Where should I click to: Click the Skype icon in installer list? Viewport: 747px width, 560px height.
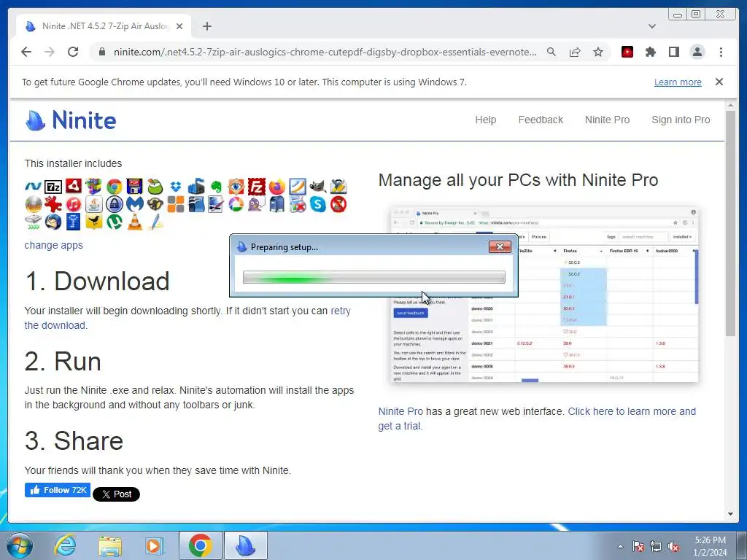318,204
